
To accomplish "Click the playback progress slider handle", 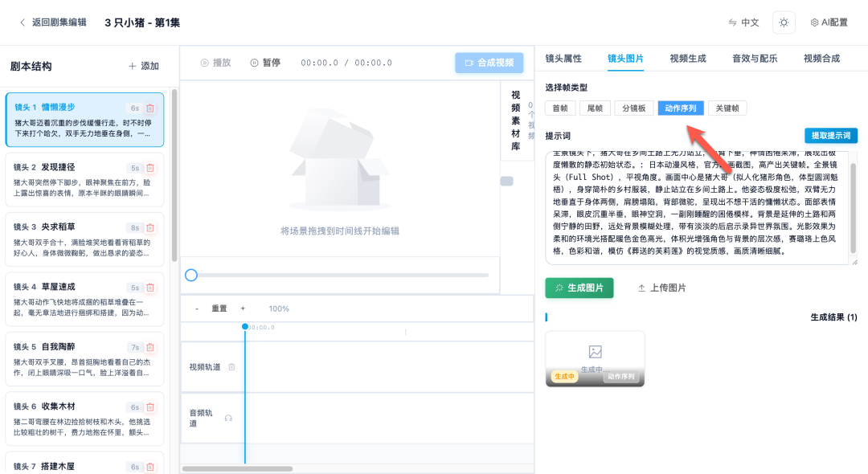I will click(191, 275).
